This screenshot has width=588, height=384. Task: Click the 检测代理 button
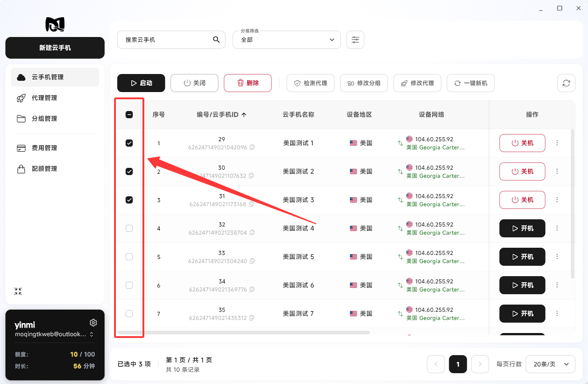pyautogui.click(x=311, y=83)
